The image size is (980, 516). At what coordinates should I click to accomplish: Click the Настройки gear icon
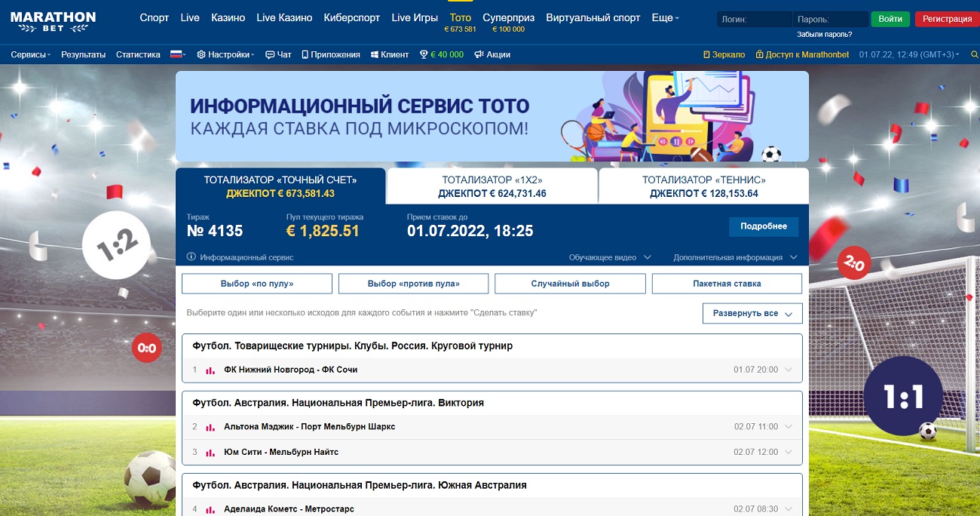[200, 54]
